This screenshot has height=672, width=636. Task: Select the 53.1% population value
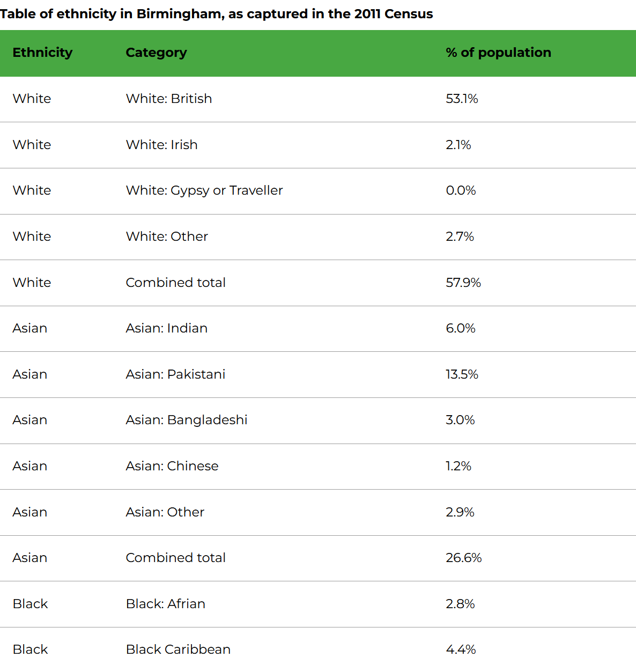click(x=462, y=99)
